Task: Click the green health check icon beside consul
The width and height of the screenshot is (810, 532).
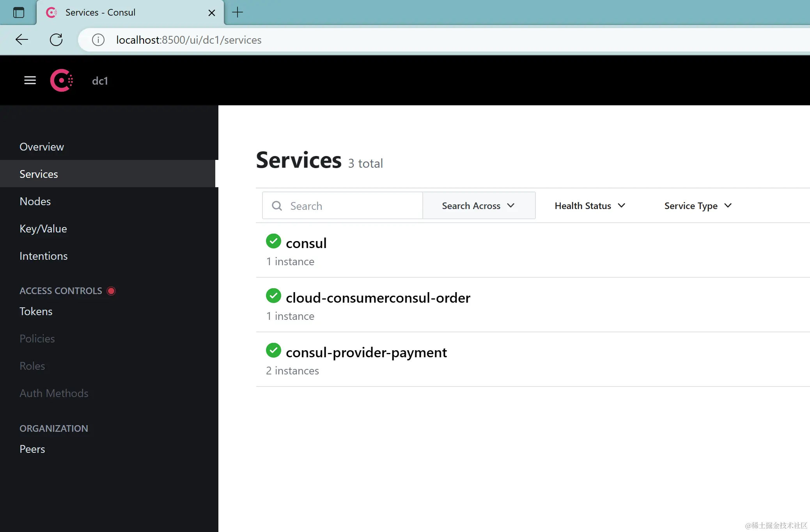Action: [x=273, y=241]
